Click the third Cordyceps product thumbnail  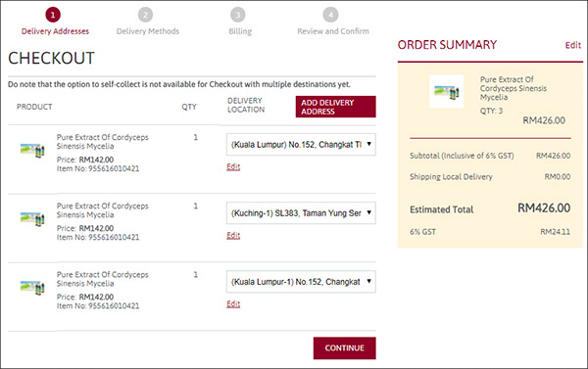point(32,288)
